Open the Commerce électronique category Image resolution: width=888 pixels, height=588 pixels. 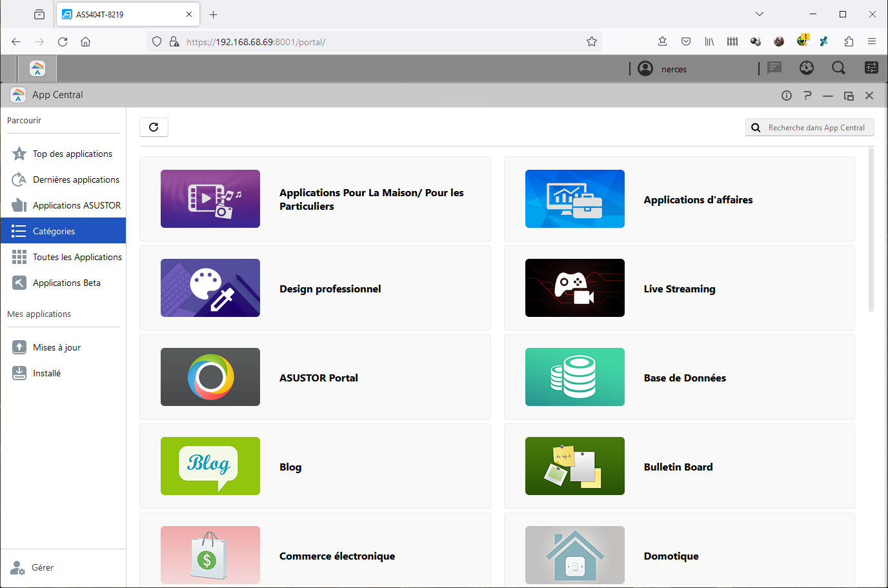[315, 551]
